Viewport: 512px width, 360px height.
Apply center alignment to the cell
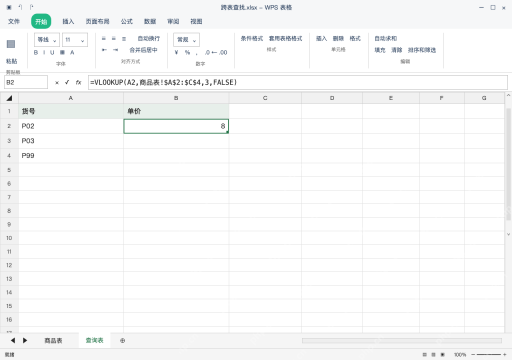tap(114, 39)
